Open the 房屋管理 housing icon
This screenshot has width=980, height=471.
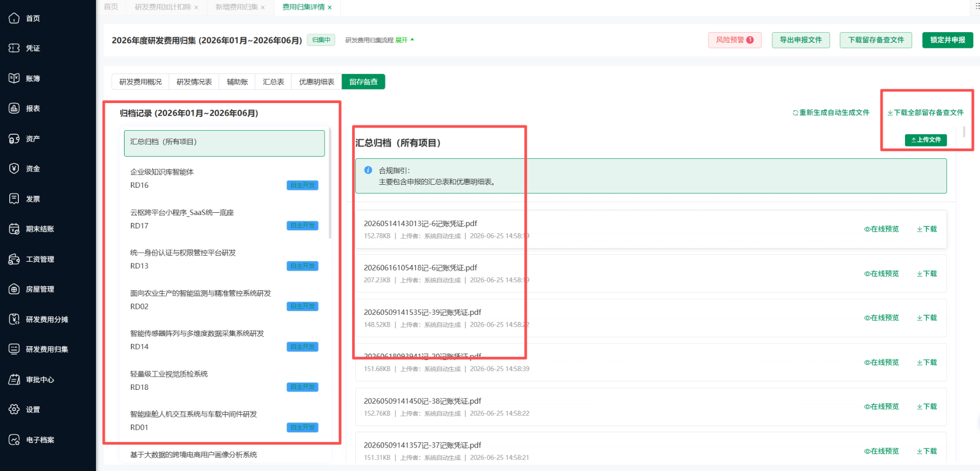click(x=14, y=289)
